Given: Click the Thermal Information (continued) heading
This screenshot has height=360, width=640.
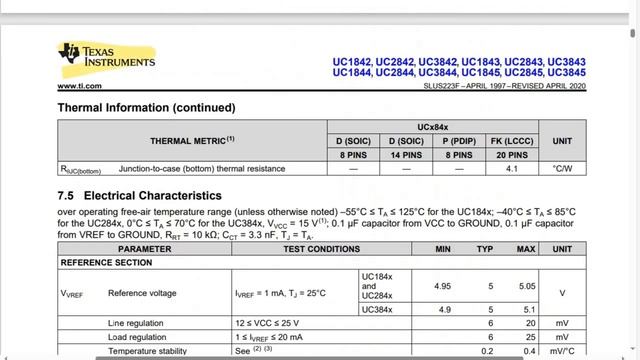Looking at the screenshot, I should [147, 108].
